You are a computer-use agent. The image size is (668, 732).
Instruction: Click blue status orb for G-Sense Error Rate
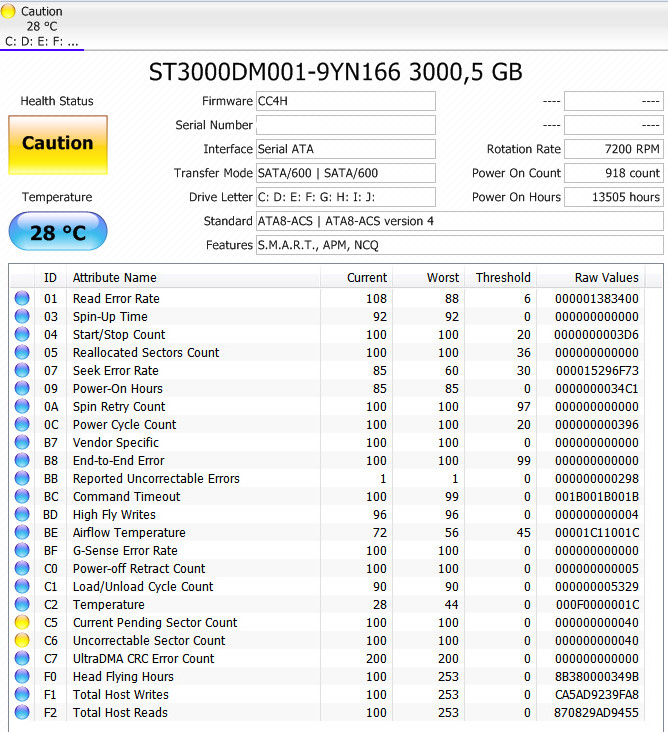click(x=22, y=550)
